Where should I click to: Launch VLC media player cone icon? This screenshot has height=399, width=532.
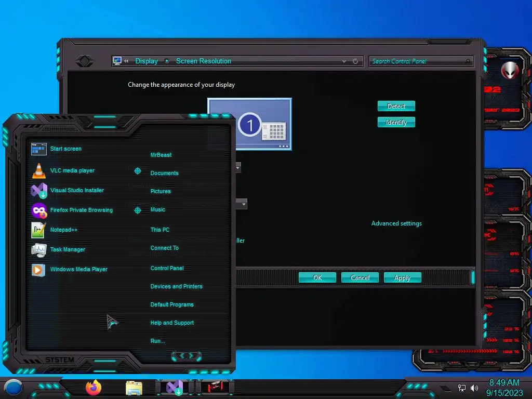(38, 170)
